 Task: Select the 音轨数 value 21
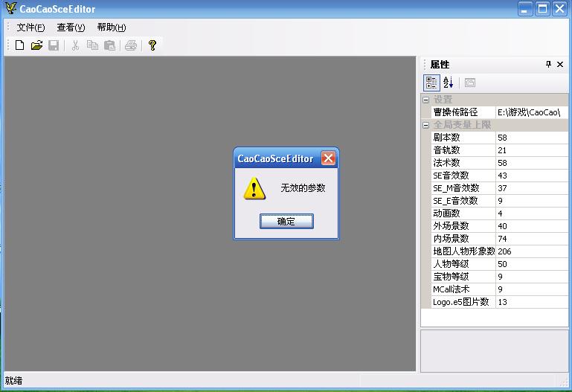[x=532, y=150]
